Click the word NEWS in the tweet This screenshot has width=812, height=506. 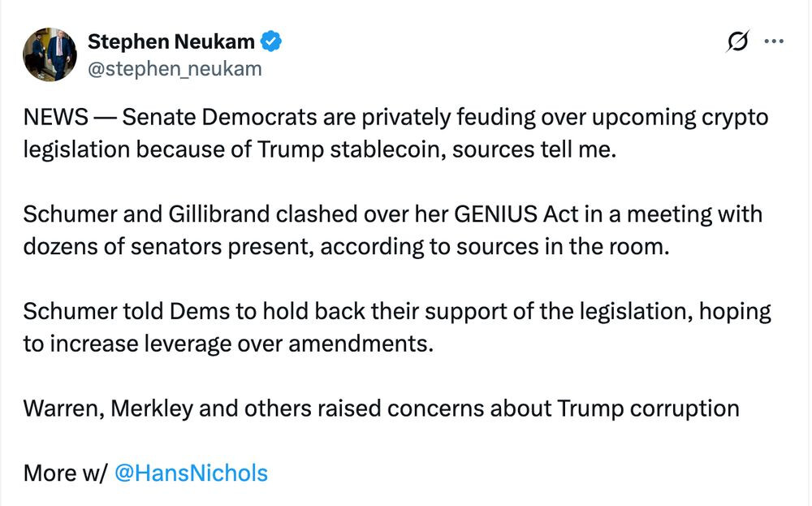(x=55, y=117)
